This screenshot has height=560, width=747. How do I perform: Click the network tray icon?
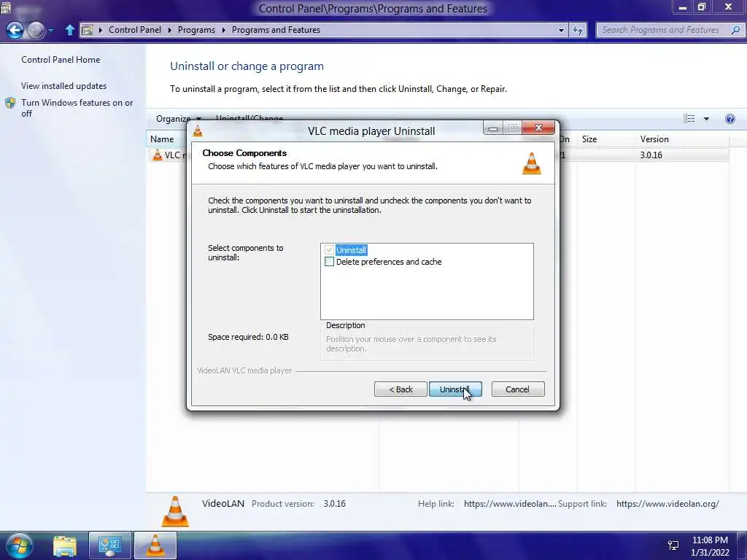click(673, 545)
